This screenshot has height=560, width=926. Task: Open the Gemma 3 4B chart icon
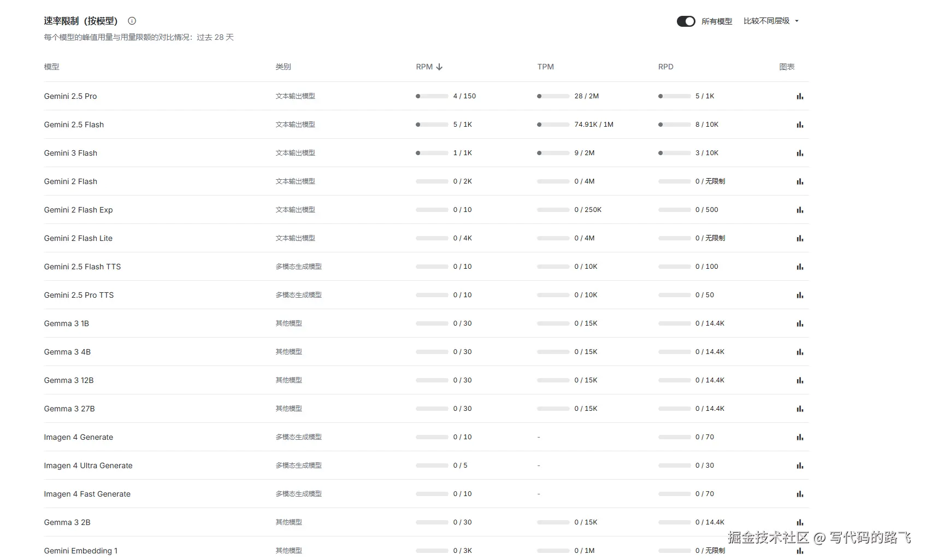pos(800,352)
